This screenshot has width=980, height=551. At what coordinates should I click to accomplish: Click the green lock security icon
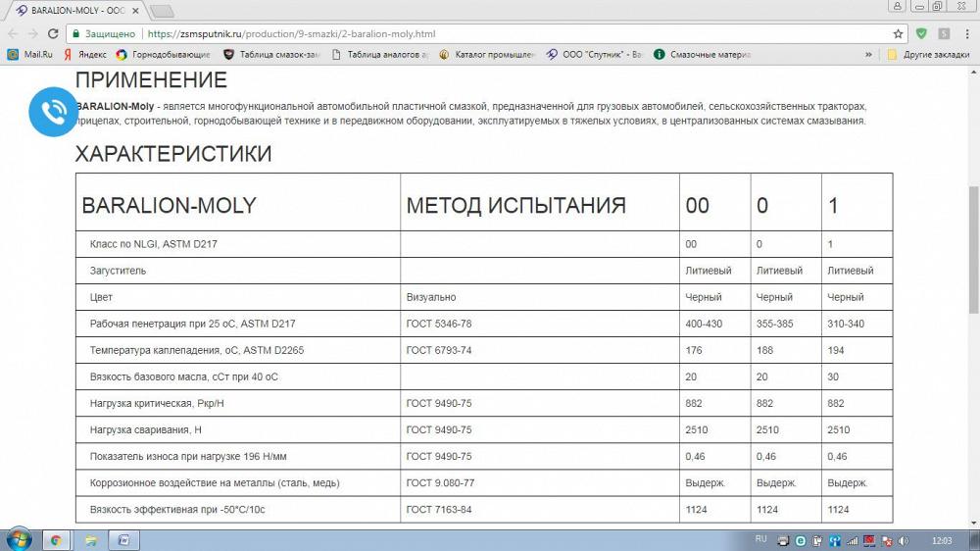[76, 33]
